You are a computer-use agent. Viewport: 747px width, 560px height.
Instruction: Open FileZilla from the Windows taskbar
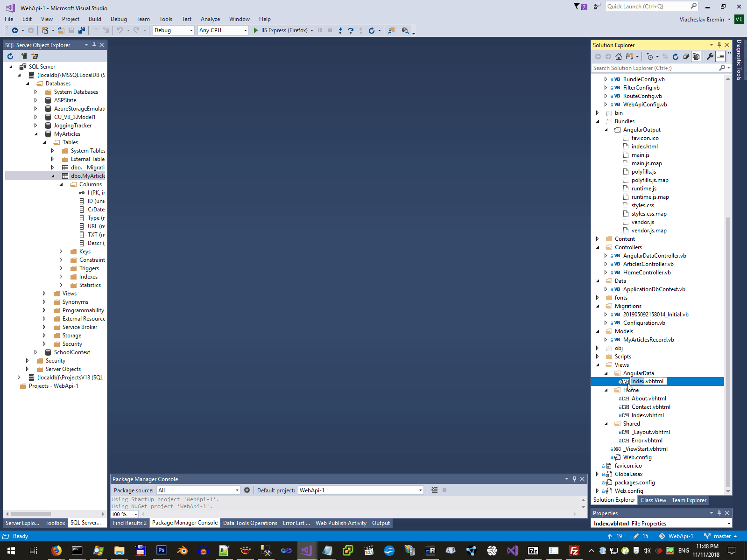click(x=574, y=551)
